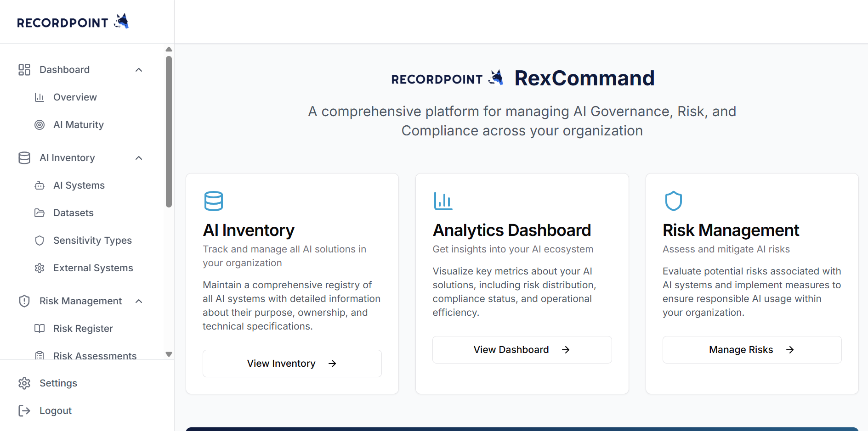This screenshot has width=868, height=431.
Task: Click the Settings gear icon in sidebar
Action: 24,383
